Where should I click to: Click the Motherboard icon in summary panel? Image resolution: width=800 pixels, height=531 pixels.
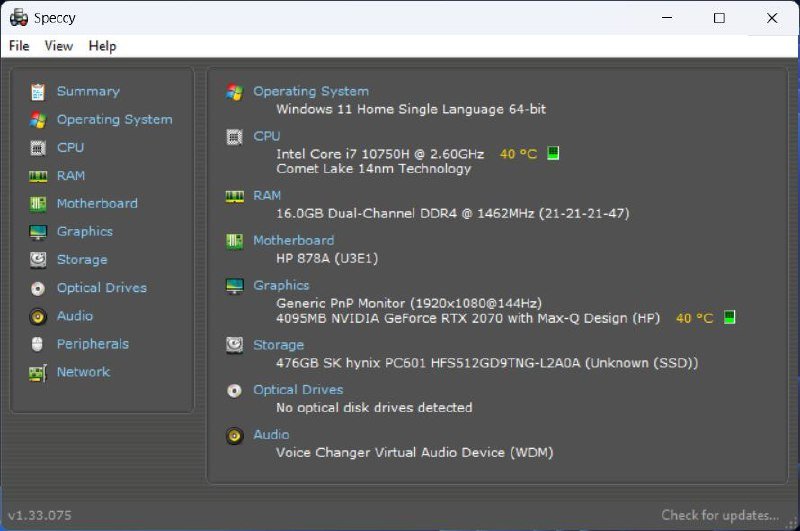tap(235, 241)
